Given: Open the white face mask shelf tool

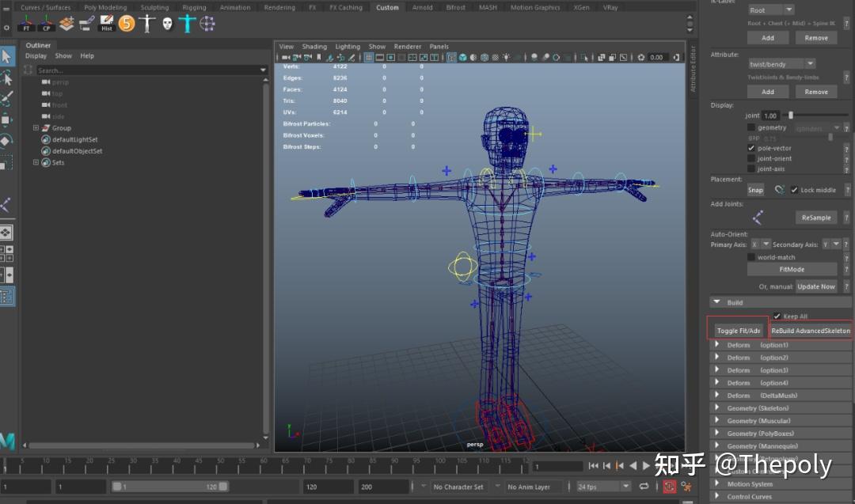Looking at the screenshot, I should click(167, 24).
